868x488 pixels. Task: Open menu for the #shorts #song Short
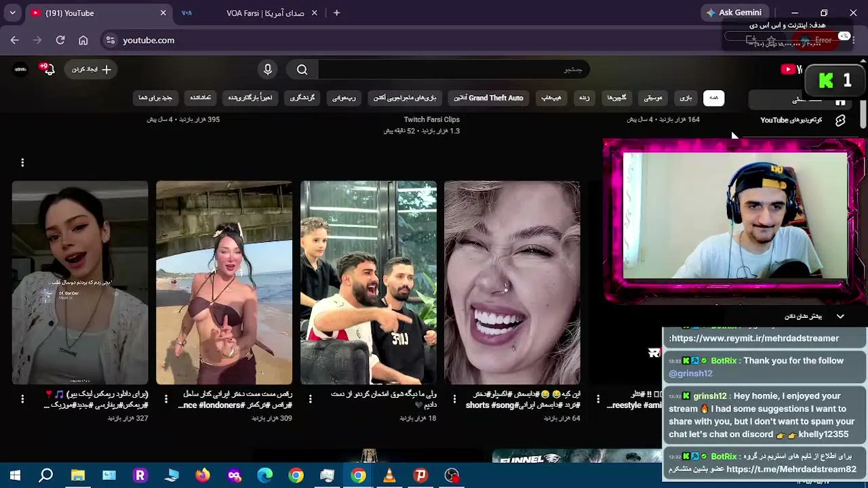click(454, 399)
